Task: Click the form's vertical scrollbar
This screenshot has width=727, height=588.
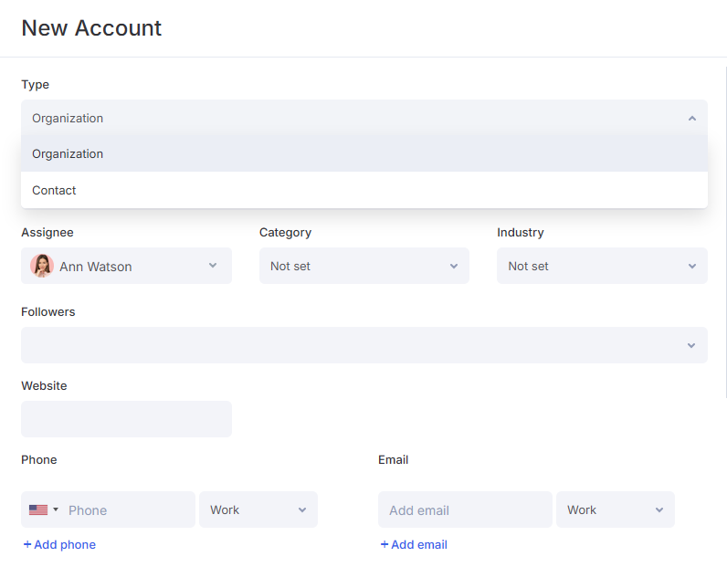Action: coord(725,232)
